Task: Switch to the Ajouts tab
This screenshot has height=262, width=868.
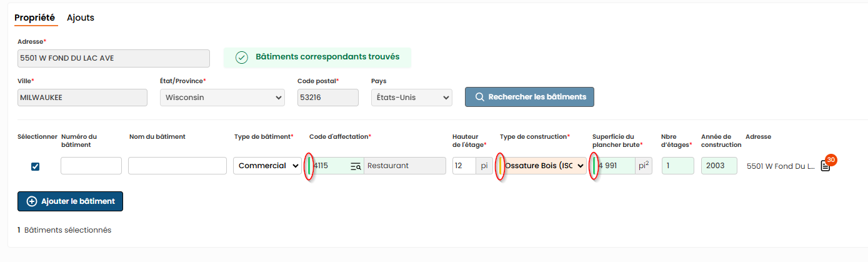Action: [81, 18]
